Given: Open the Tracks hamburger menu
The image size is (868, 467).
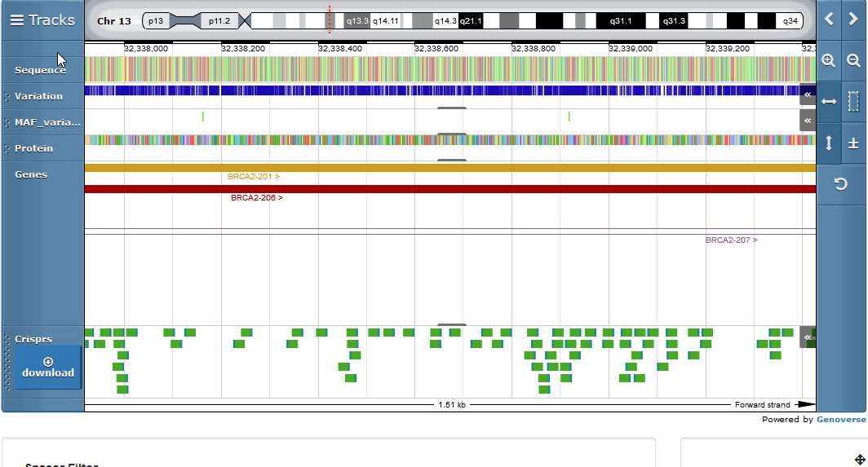Looking at the screenshot, I should pos(42,20).
